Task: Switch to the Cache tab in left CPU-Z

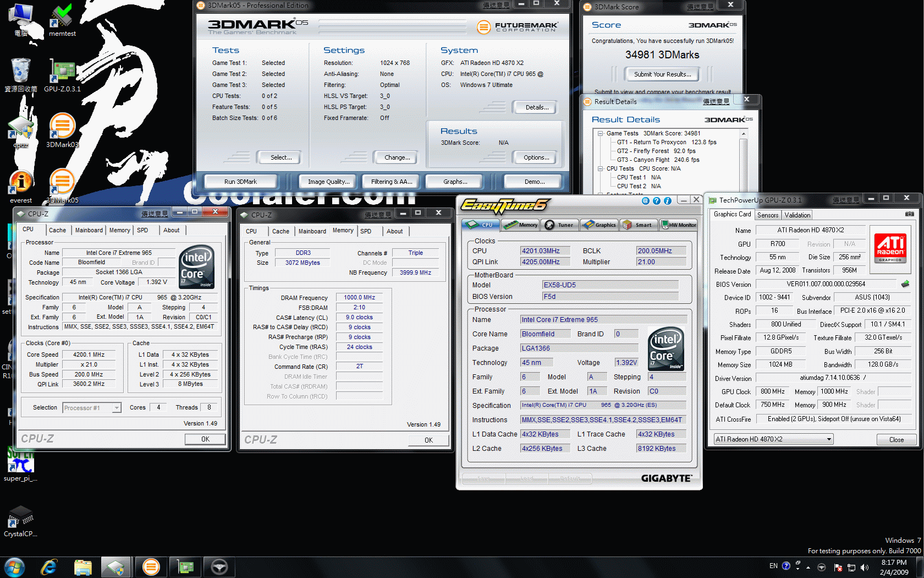Action: coord(57,230)
